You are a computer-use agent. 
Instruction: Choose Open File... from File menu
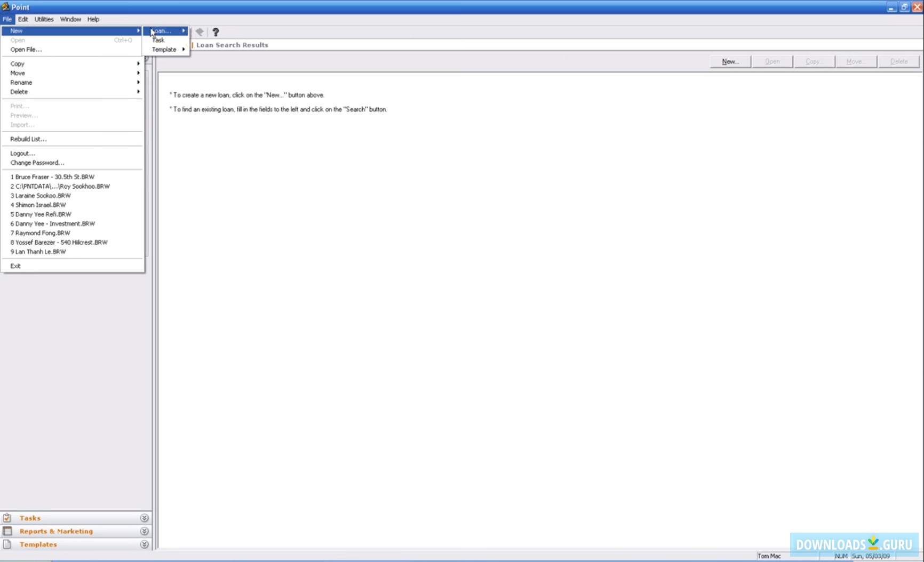[x=73, y=50]
